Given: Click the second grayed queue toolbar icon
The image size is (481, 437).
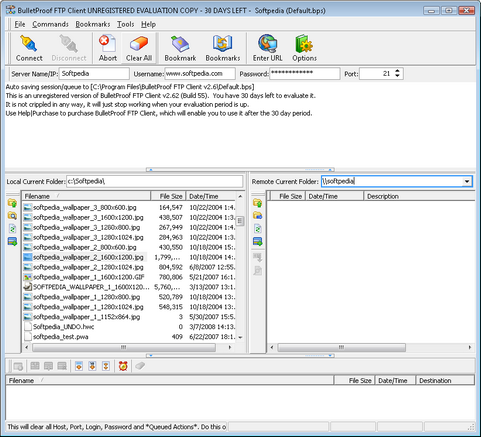Looking at the screenshot, I should pyautogui.click(x=35, y=366).
